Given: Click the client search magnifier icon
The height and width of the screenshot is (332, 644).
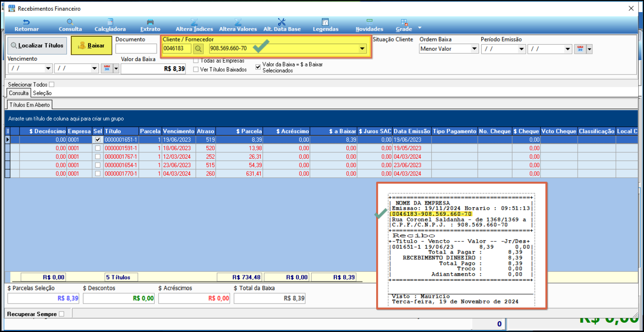Looking at the screenshot, I should (198, 49).
